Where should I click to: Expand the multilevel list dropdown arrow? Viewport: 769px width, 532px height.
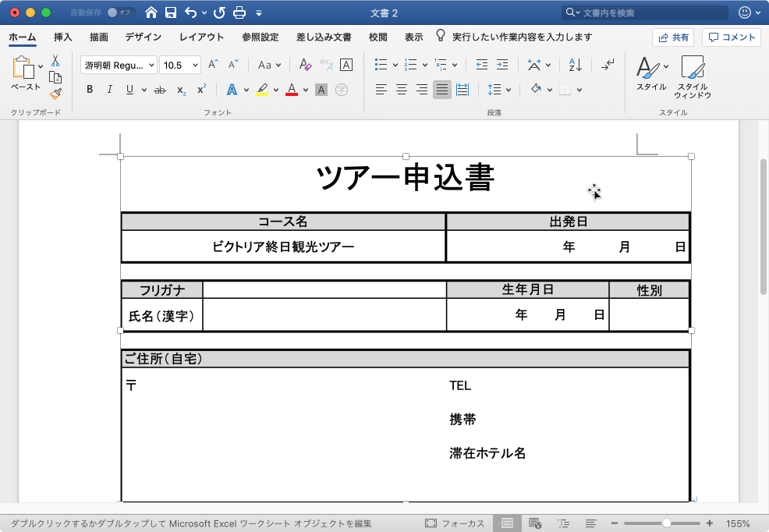pyautogui.click(x=455, y=65)
